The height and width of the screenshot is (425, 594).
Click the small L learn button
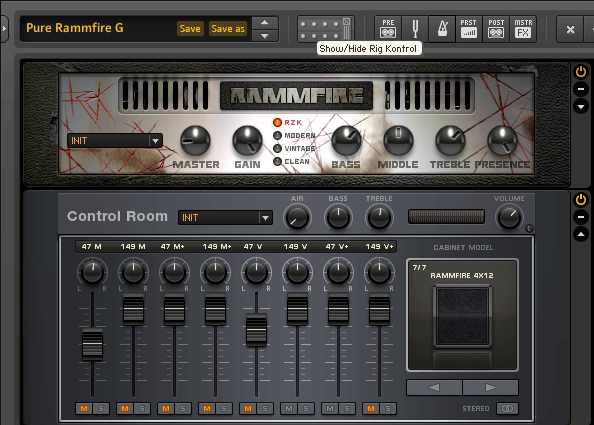(x=529, y=228)
